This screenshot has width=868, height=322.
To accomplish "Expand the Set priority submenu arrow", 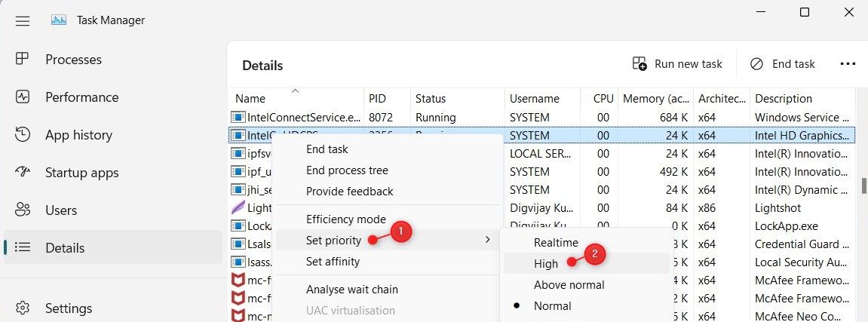I will pos(487,240).
